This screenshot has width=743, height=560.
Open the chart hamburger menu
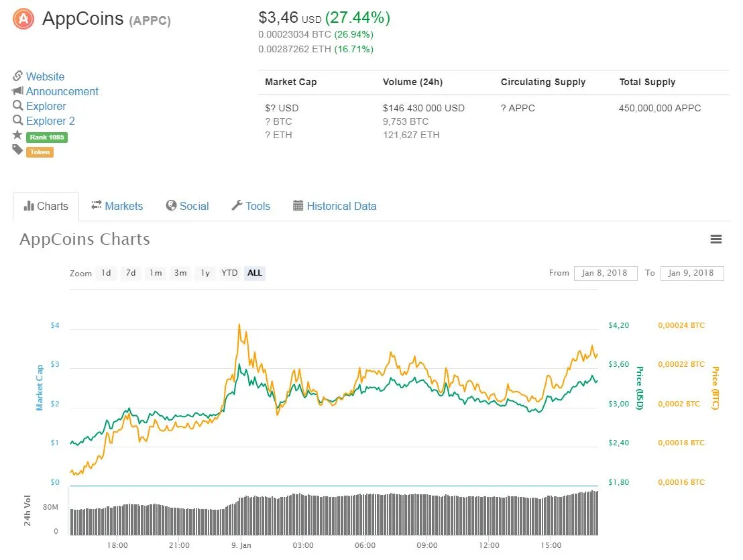coord(716,239)
